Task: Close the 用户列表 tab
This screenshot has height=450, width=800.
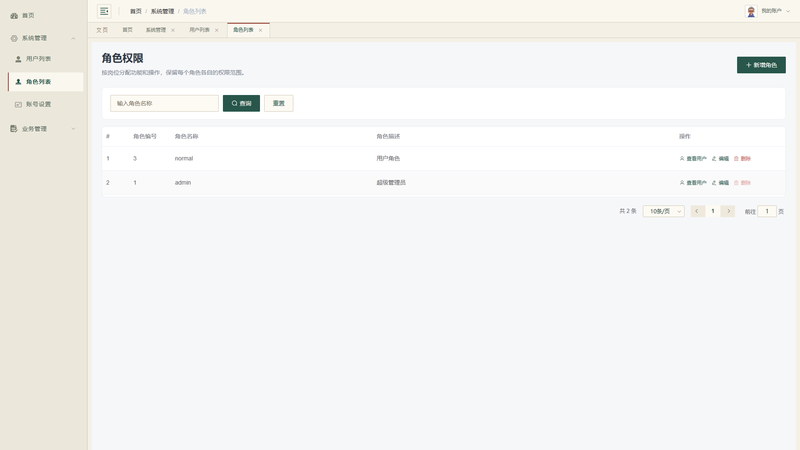Action: (217, 31)
